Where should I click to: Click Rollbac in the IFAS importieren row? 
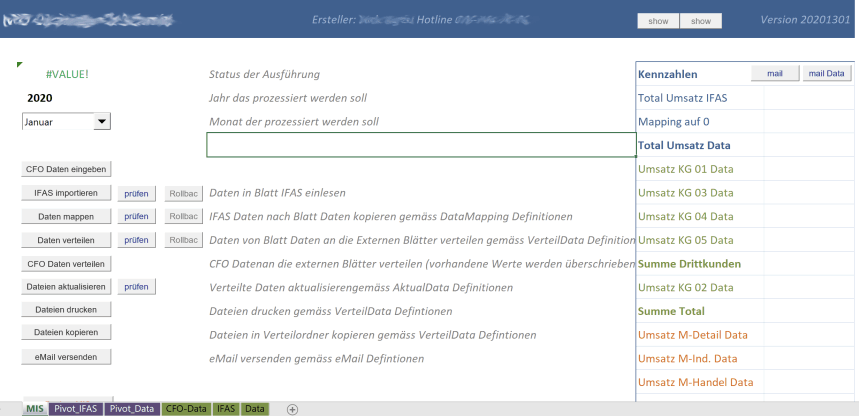tap(184, 193)
